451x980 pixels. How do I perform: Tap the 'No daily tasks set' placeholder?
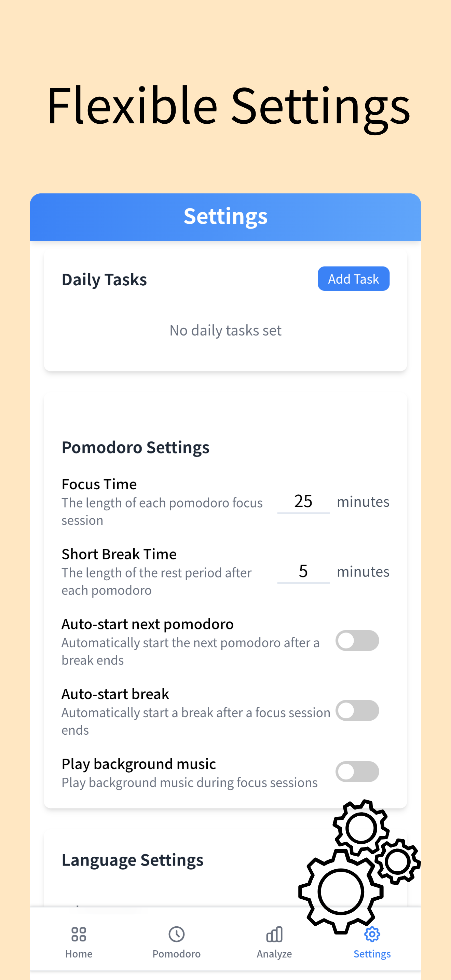(x=225, y=330)
